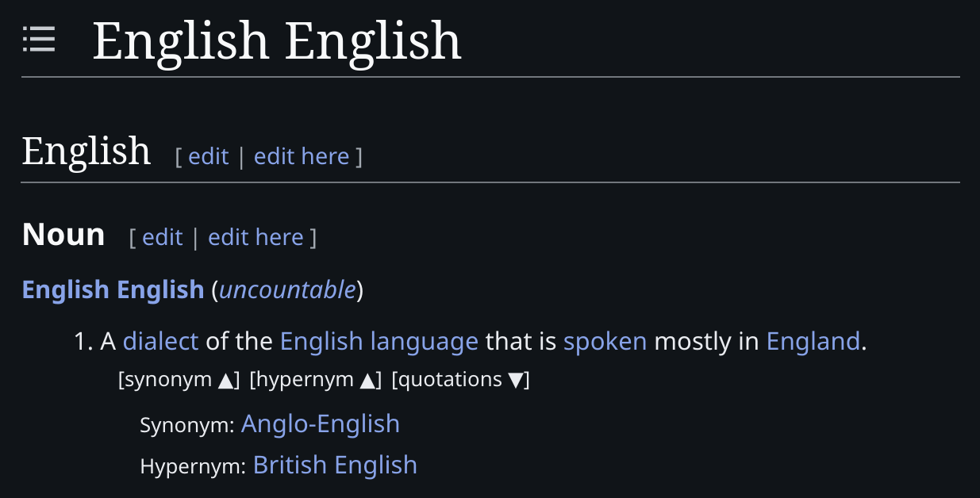This screenshot has width=980, height=498.
Task: Click the edit link beside Noun heading
Action: pos(163,237)
